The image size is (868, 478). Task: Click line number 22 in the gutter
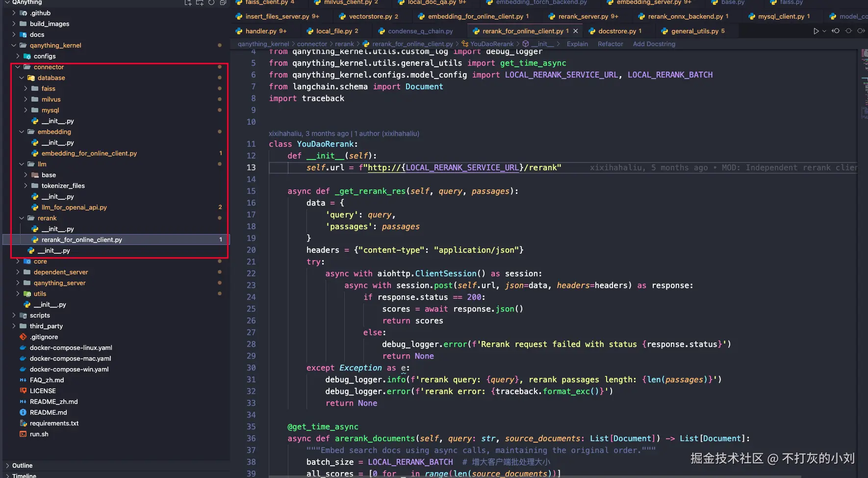pyautogui.click(x=251, y=274)
